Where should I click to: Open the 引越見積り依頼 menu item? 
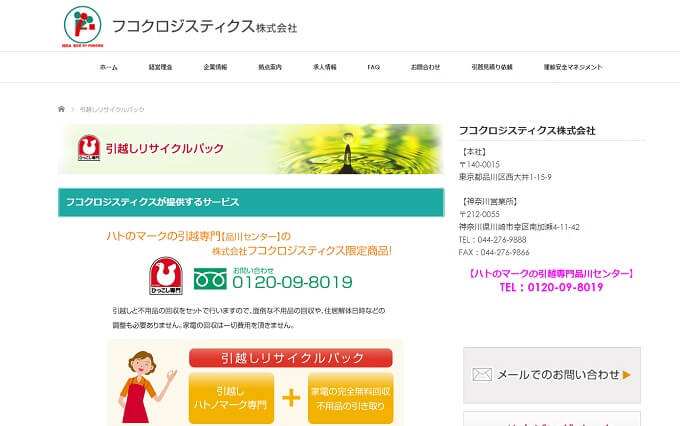coord(492,67)
